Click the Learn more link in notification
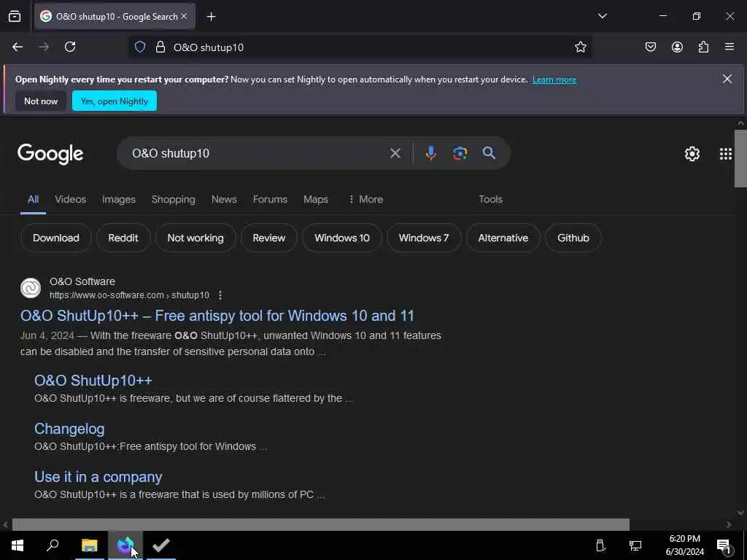747x560 pixels. 554,79
